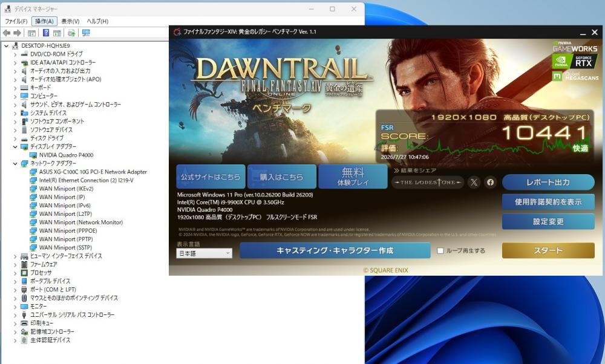Click the scan for hardware changes monitor icon

click(86, 33)
